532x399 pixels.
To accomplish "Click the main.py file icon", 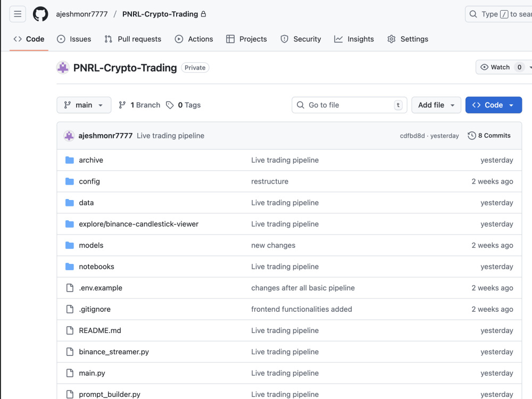I will (70, 373).
